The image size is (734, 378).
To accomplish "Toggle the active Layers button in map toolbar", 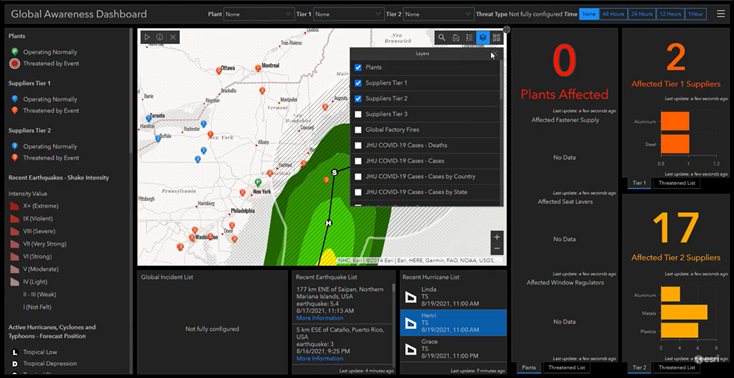I will pyautogui.click(x=483, y=38).
